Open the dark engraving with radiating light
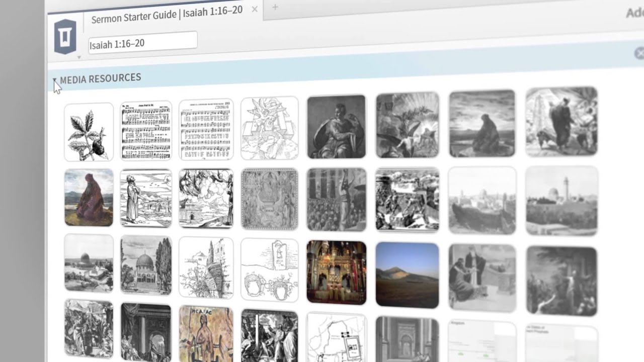The image size is (644, 362). coord(407,125)
